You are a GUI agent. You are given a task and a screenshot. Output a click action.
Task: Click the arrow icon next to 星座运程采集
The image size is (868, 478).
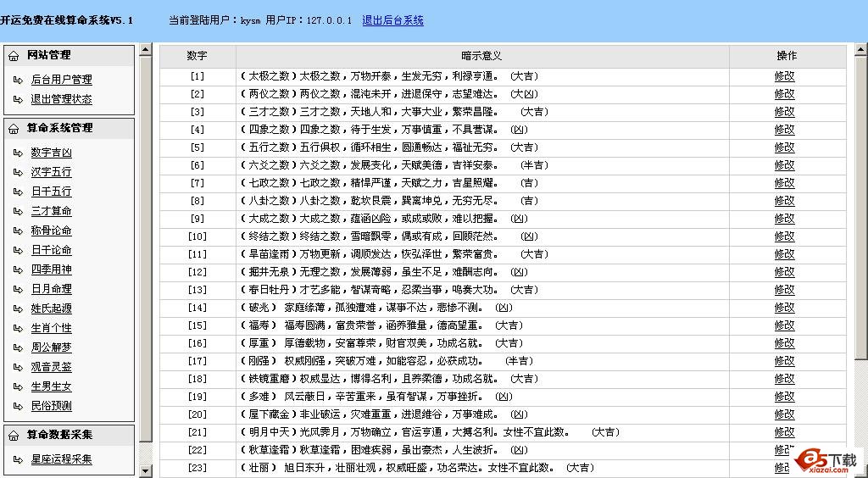click(x=19, y=460)
